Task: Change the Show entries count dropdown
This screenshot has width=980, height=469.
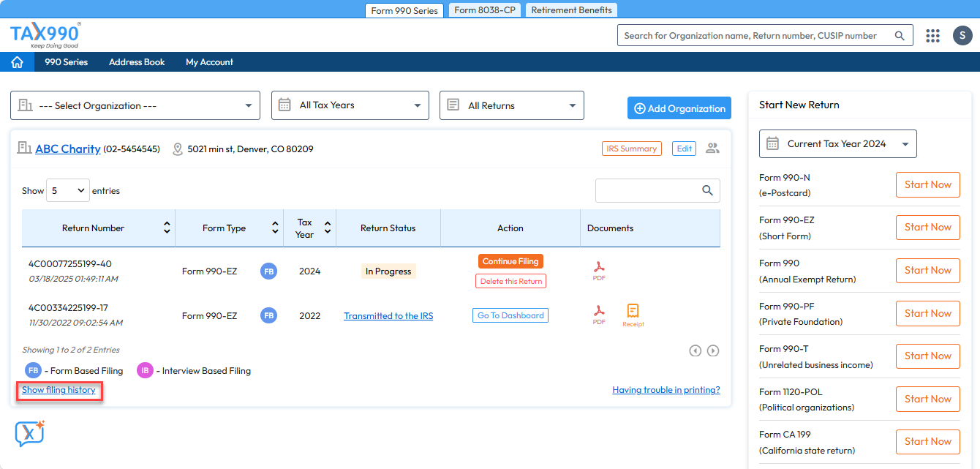Action: click(x=68, y=190)
